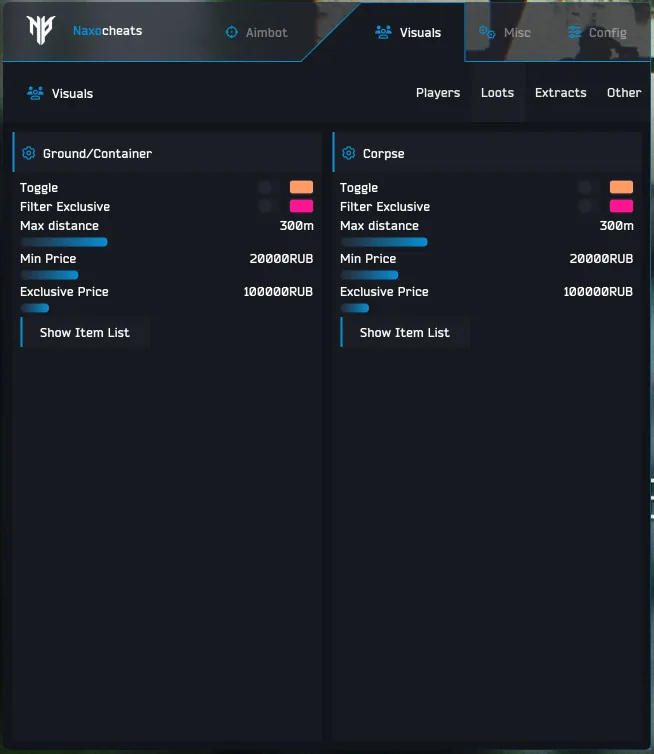Screen dimensions: 654x754
Task: Click Corpse 100000RUB exclusive price value
Action: click(x=598, y=291)
